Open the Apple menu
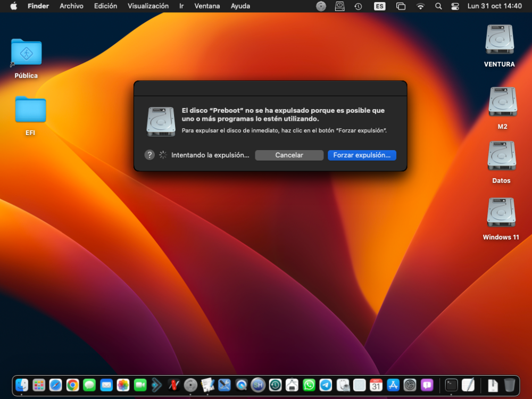 click(14, 6)
